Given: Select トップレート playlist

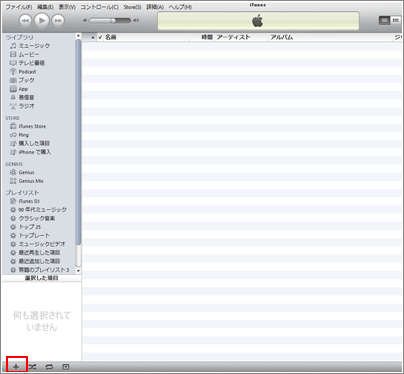Looking at the screenshot, I should (30, 236).
